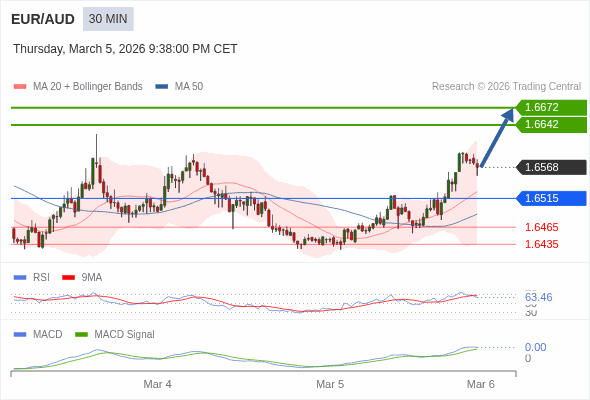Click the MACD value 0.00
This screenshot has width=590, height=400.
click(x=535, y=347)
